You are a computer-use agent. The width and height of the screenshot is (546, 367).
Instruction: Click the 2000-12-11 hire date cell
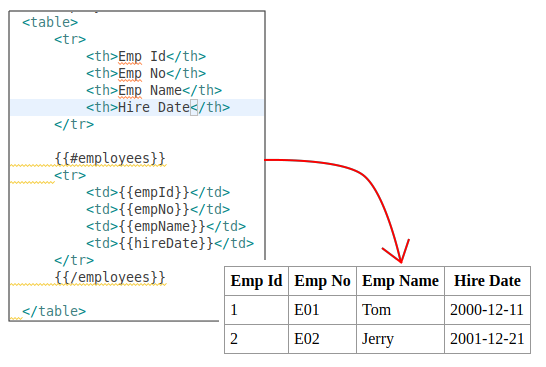[x=488, y=310]
